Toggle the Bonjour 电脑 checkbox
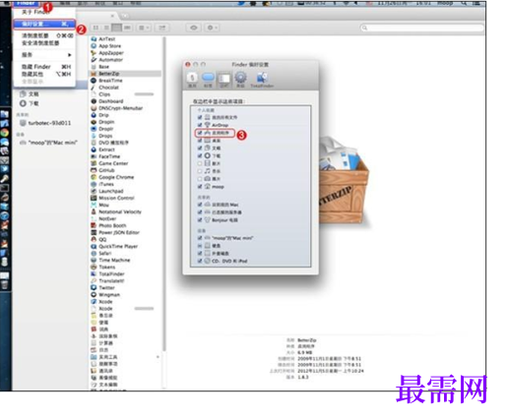 point(200,220)
